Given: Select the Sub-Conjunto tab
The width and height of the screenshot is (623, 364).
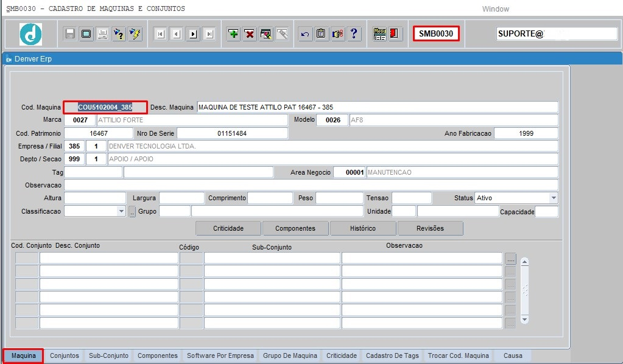Looking at the screenshot, I should point(108,355).
